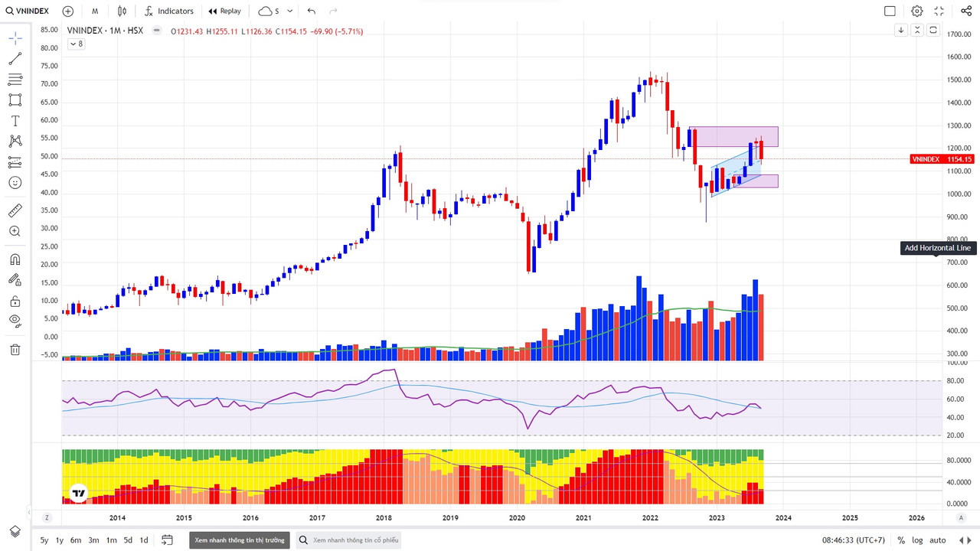Toggle percent scale mode
The height and width of the screenshot is (551, 980).
click(901, 540)
